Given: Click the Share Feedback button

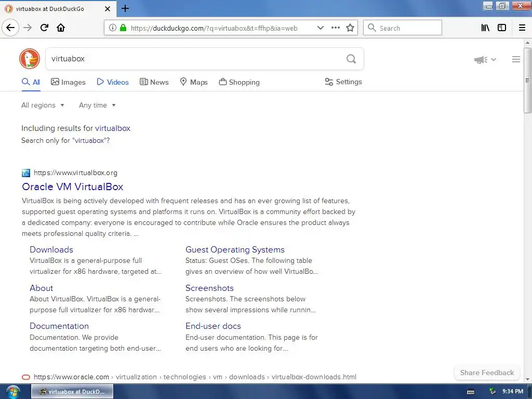Looking at the screenshot, I should coord(487,373).
